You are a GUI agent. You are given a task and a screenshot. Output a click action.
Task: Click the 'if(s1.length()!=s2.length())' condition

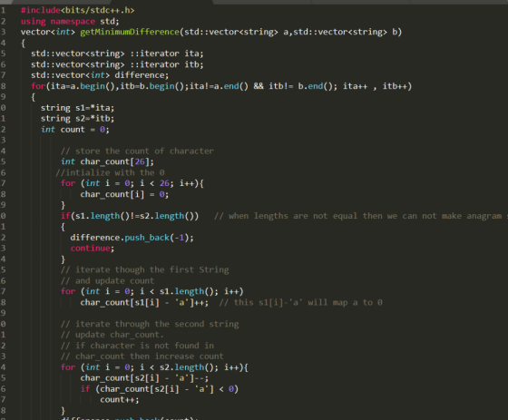[x=130, y=216]
